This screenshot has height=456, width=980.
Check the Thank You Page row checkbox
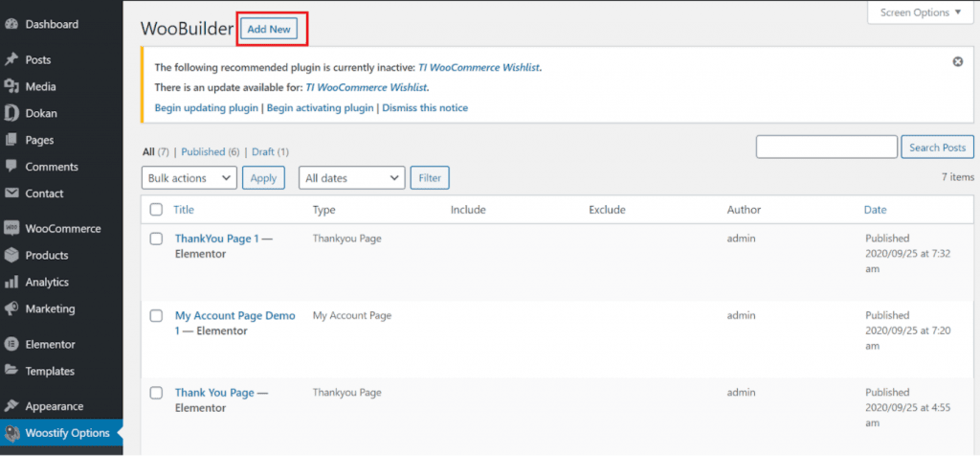tap(156, 393)
